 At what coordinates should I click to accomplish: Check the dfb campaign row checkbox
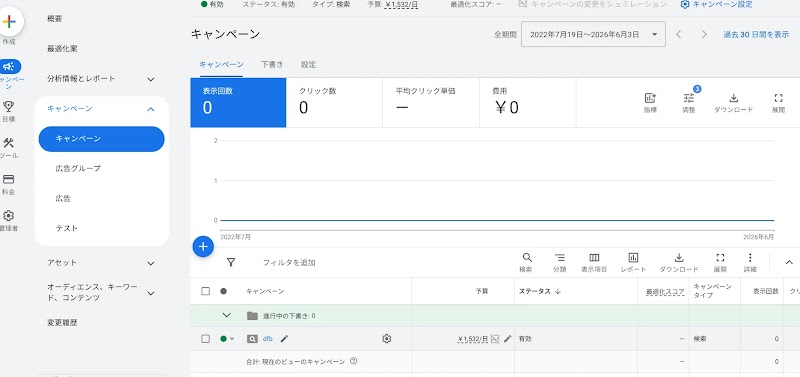(x=205, y=339)
